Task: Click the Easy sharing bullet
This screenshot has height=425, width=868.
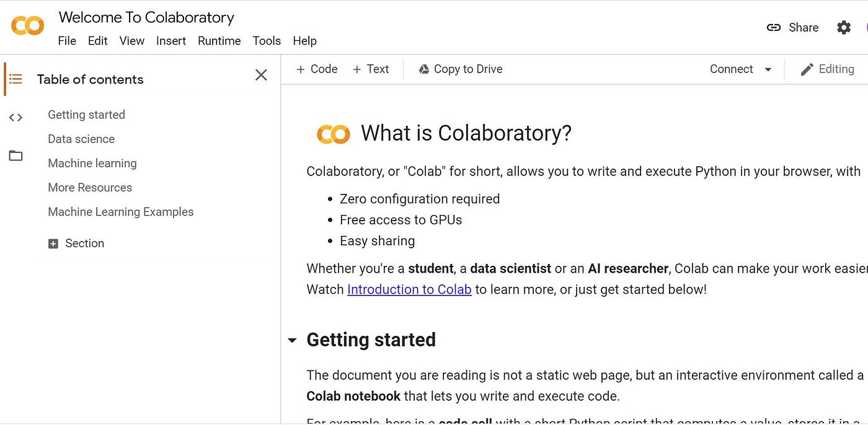Action: pos(377,241)
